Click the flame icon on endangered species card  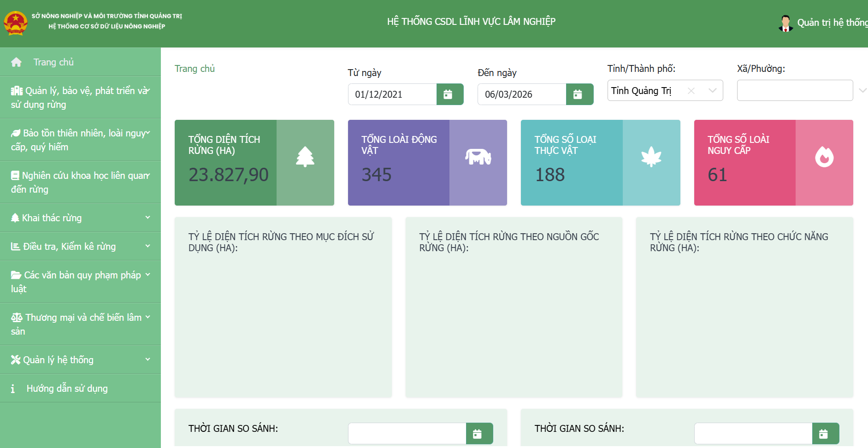click(x=824, y=157)
